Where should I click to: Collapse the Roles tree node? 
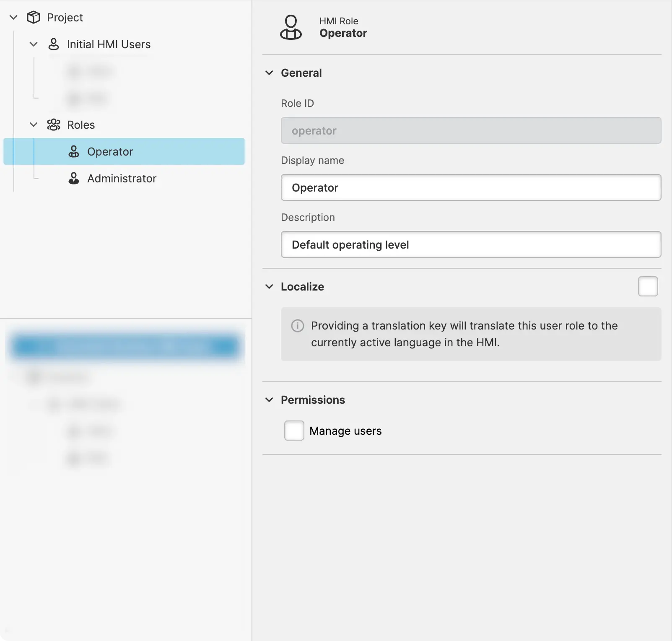pyautogui.click(x=34, y=125)
